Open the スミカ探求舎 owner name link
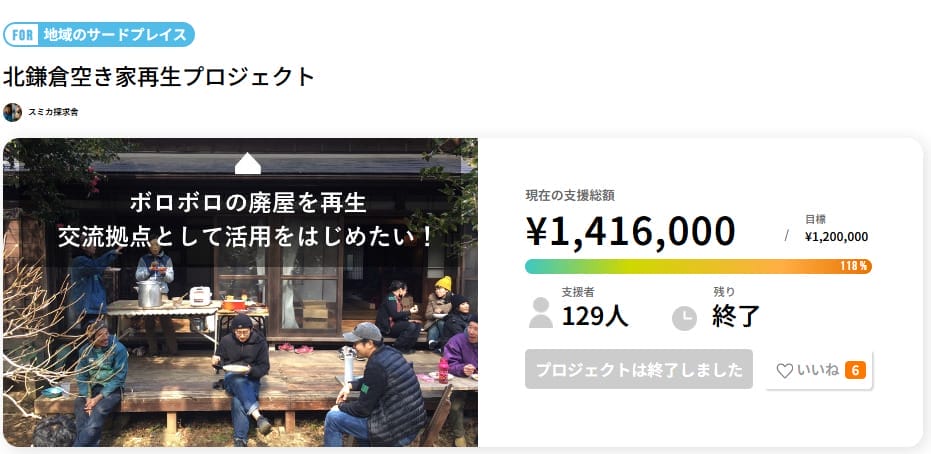The image size is (931, 454). tap(53, 112)
